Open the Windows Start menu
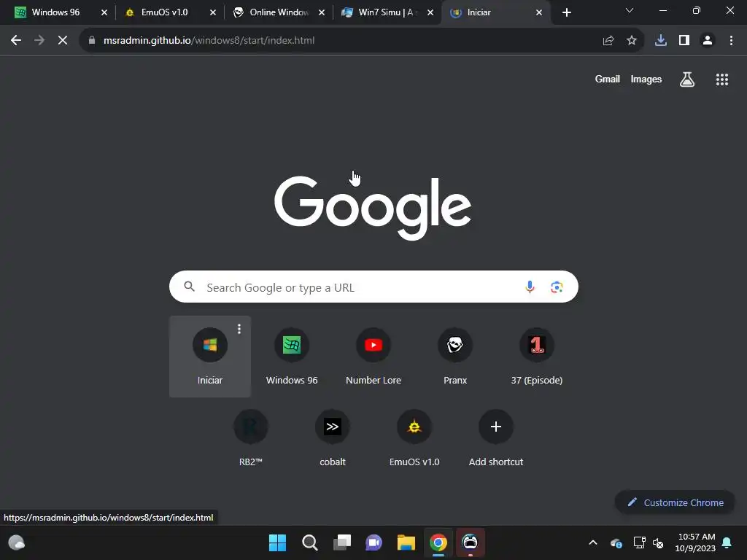Viewport: 747px width, 560px height. pos(277,542)
